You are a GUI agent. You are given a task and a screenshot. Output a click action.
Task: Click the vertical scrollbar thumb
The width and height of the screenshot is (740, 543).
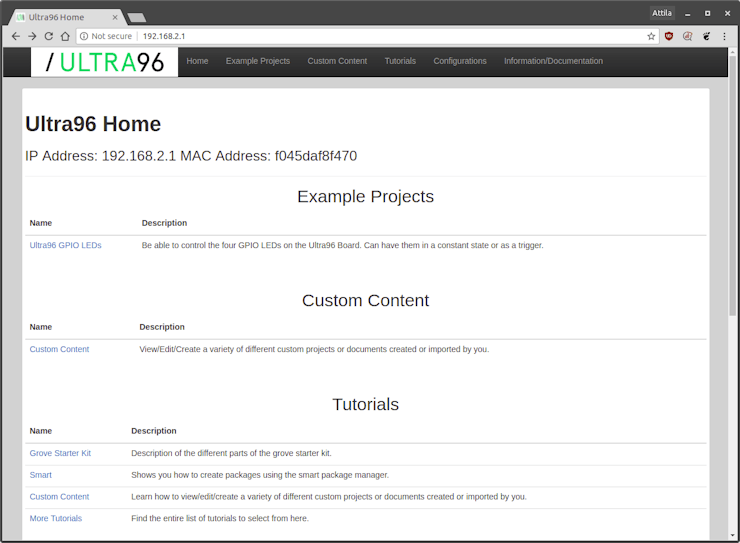[x=732, y=185]
